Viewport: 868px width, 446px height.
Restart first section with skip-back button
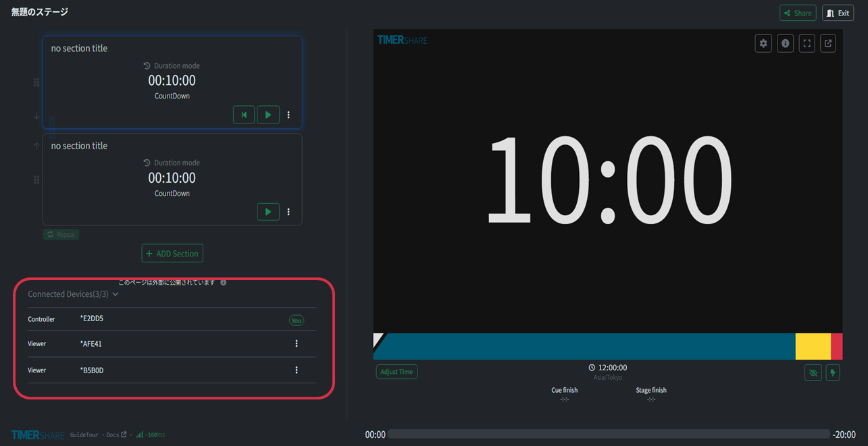pos(244,115)
